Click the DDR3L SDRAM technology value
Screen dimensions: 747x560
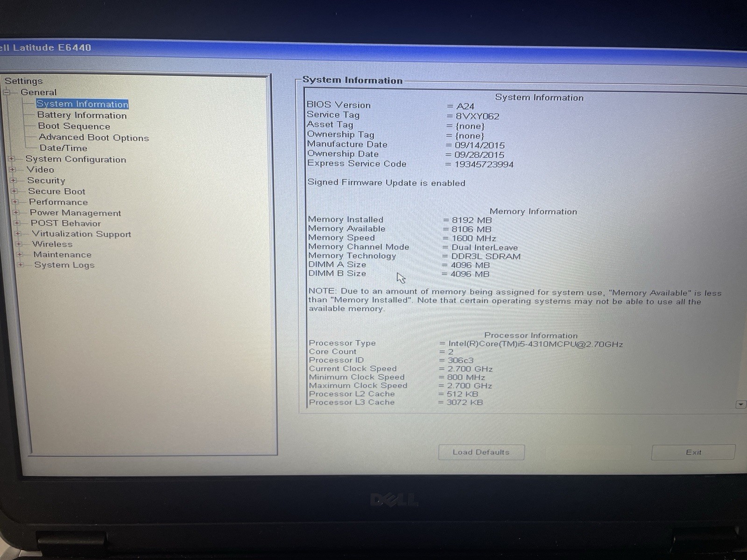[486, 257]
